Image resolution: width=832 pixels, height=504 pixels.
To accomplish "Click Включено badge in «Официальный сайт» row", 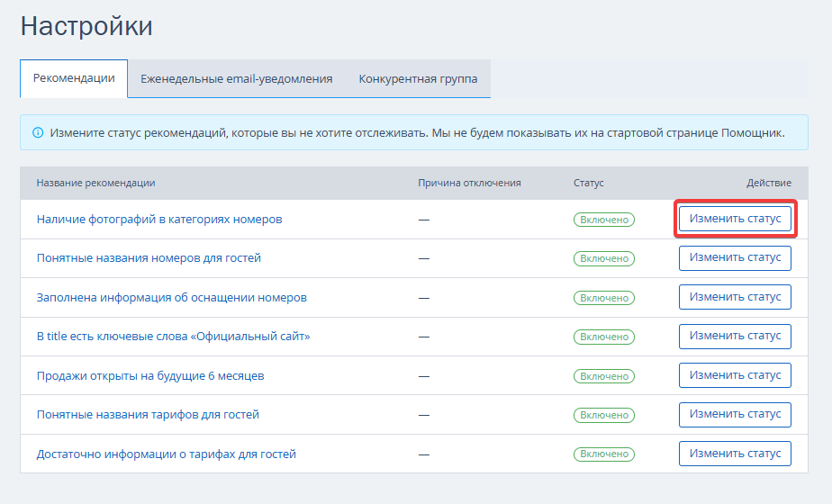I will [x=604, y=337].
